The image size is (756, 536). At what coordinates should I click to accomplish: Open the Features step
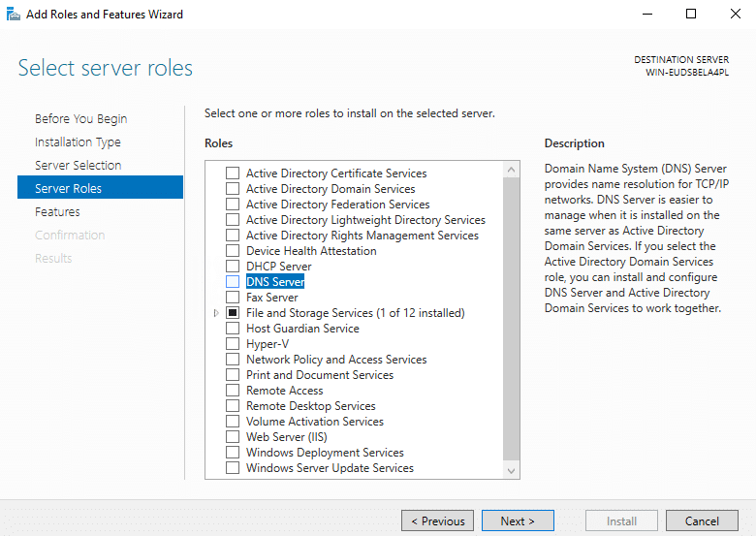(57, 212)
